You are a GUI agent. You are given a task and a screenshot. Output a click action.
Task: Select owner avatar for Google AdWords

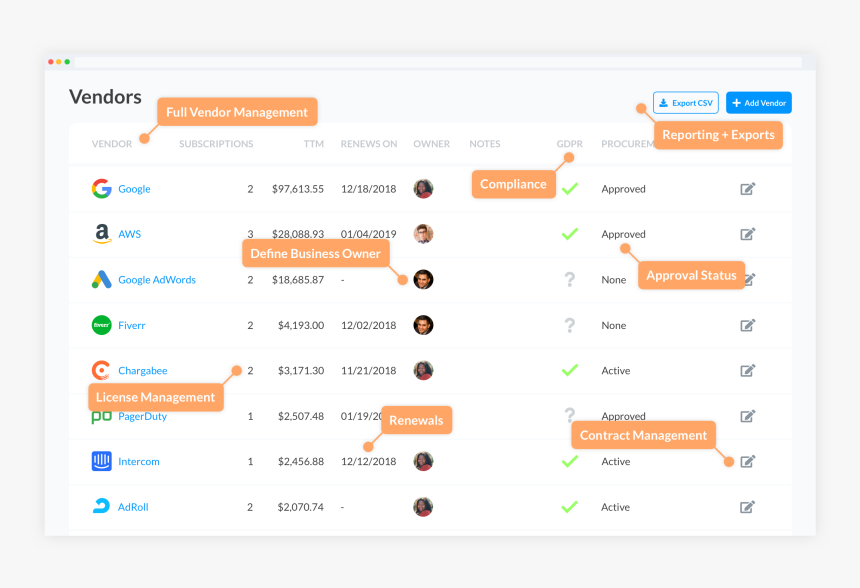(423, 280)
